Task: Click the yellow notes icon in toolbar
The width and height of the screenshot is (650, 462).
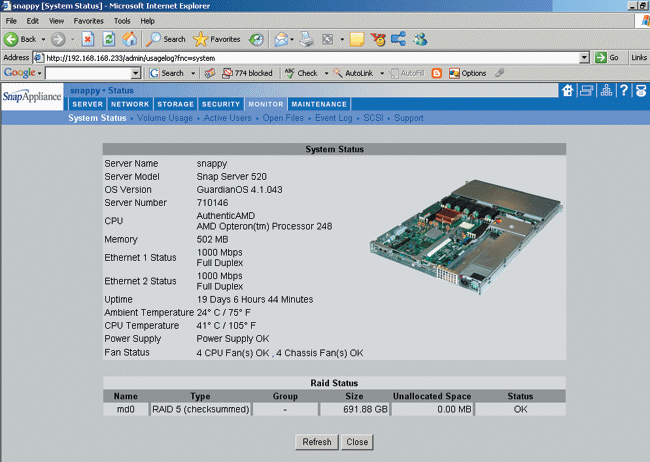Action: pyautogui.click(x=357, y=39)
